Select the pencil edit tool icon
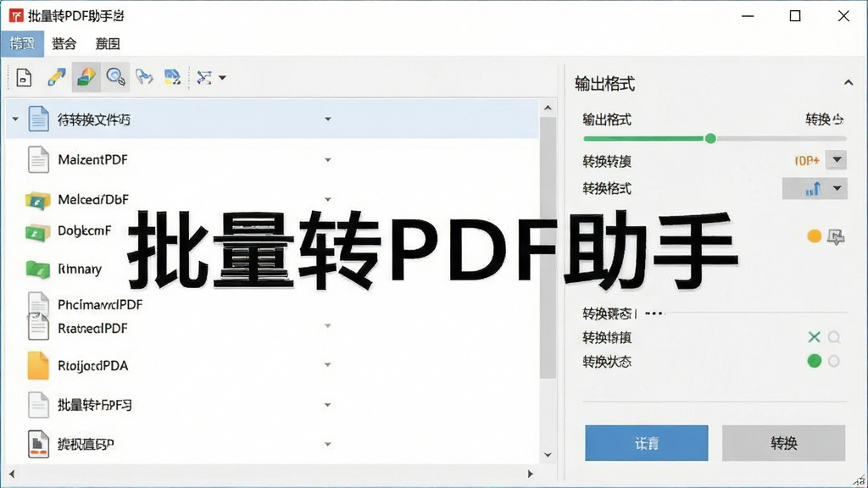868x488 pixels. point(57,77)
